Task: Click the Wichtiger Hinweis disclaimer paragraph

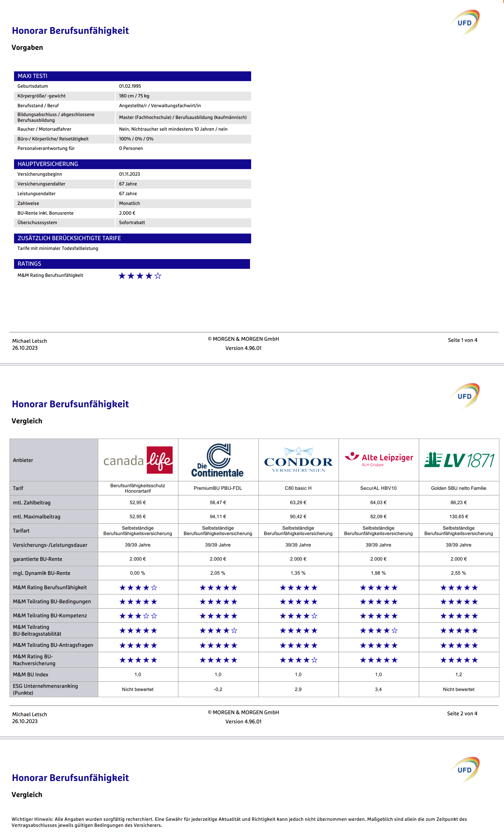Action: click(239, 822)
